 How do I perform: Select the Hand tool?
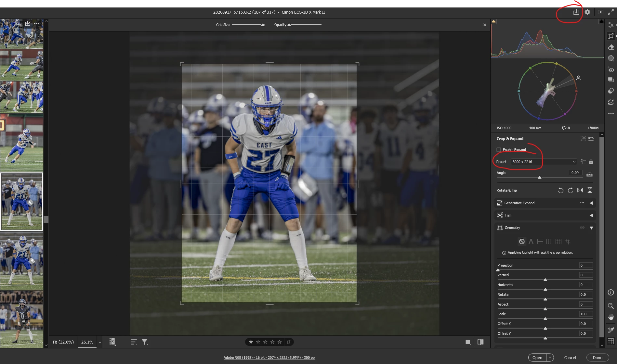pyautogui.click(x=611, y=317)
